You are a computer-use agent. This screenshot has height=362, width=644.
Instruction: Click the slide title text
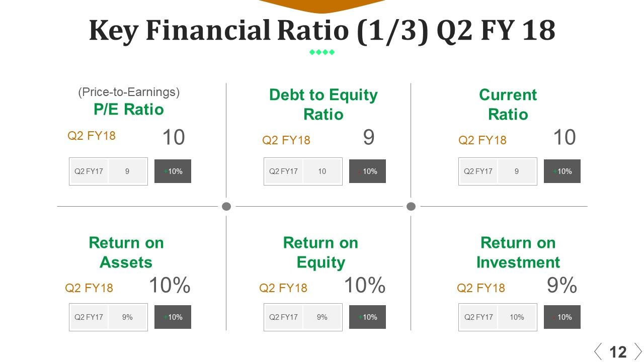pyautogui.click(x=322, y=30)
